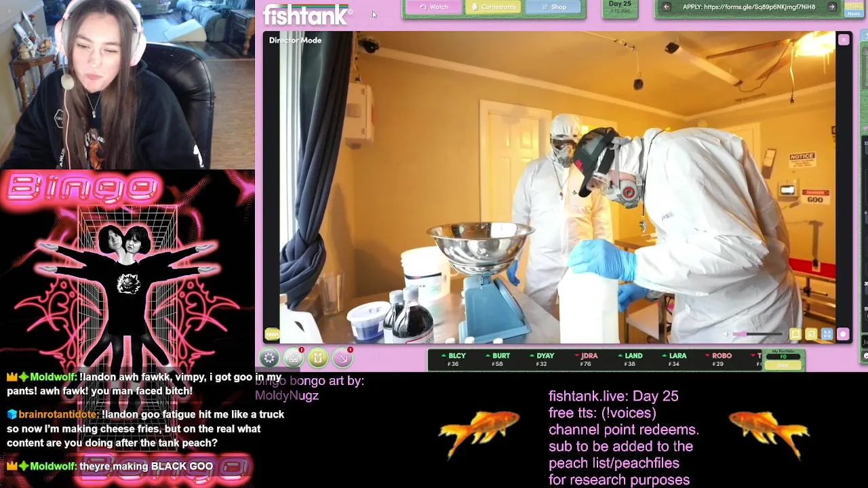The height and width of the screenshot is (488, 868).
Task: Mute the stream using the speaker icon
Action: click(725, 334)
